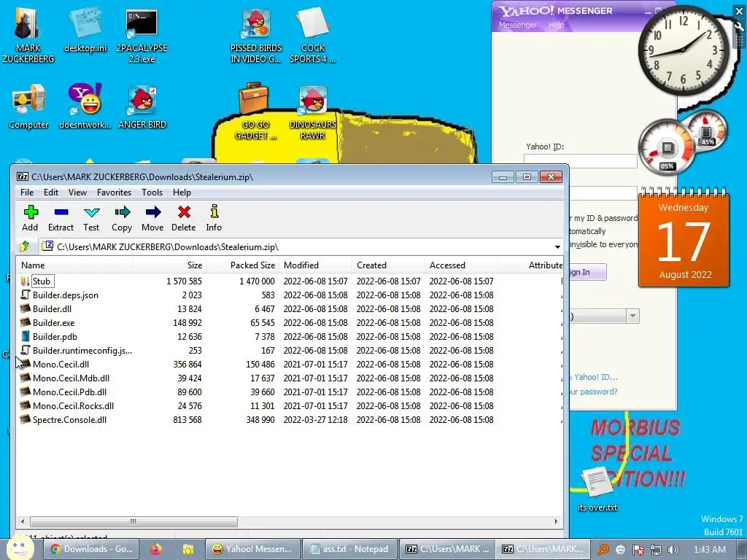This screenshot has width=747, height=560.
Task: Select the DINOSAURS RAWR desktop icon
Action: click(x=312, y=111)
